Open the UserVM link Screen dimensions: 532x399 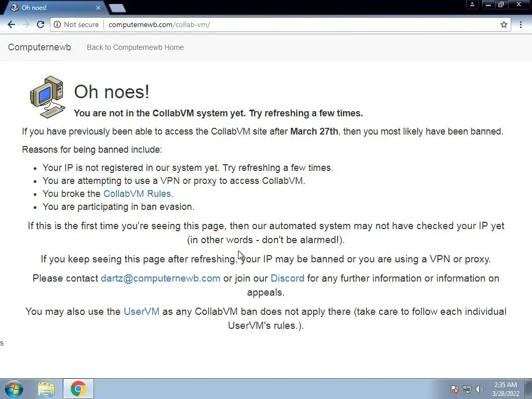click(x=141, y=312)
